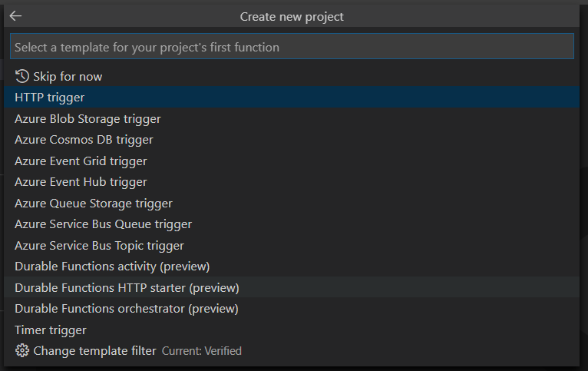This screenshot has height=371, width=588.
Task: Pick Durable Functions orchestrator (preview)
Action: click(x=127, y=309)
